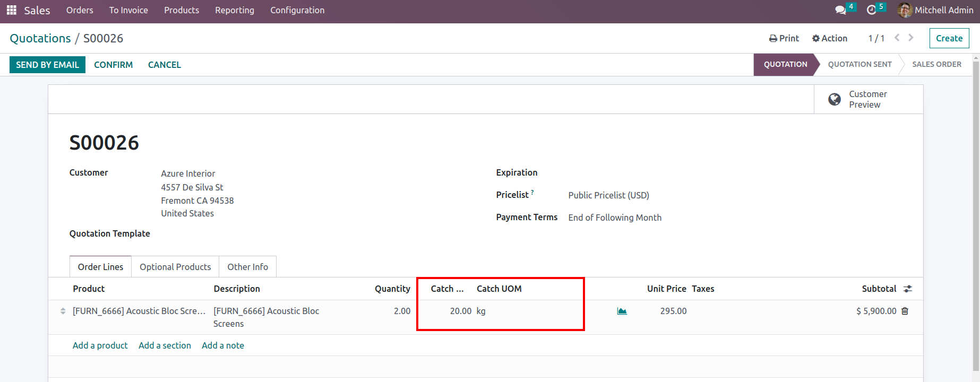Open the Action dropdown
This screenshot has height=382, width=980.
(830, 38)
